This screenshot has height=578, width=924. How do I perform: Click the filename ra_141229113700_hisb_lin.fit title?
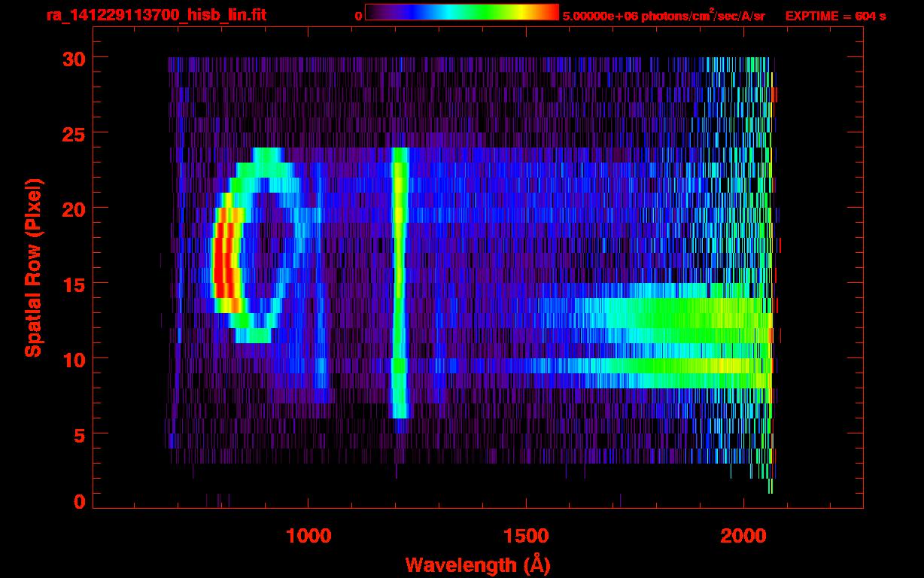point(156,15)
